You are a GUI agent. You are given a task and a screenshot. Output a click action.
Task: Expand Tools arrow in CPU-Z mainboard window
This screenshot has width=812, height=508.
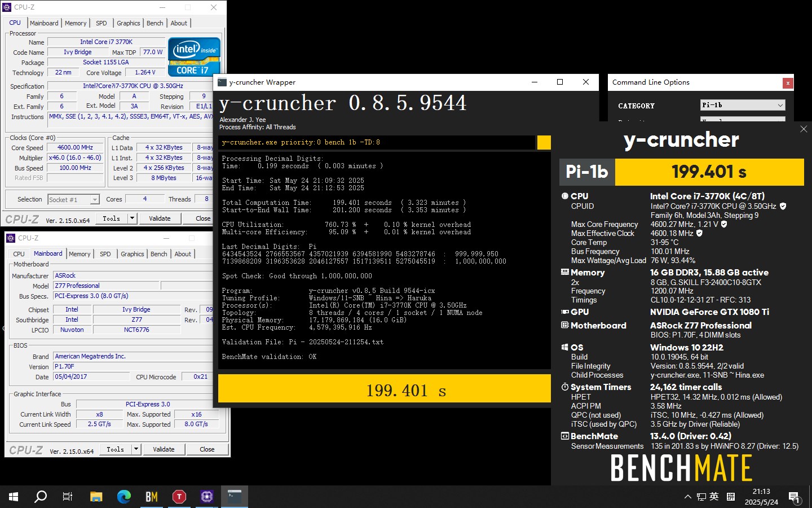(136, 449)
